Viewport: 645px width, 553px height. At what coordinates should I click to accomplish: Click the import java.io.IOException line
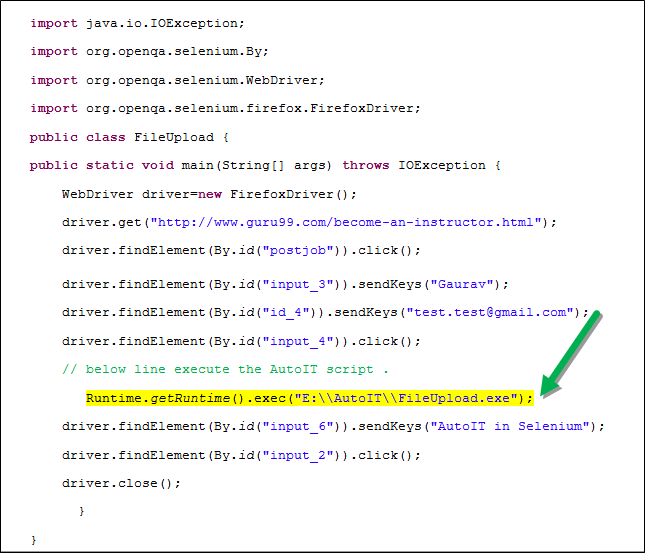click(137, 22)
